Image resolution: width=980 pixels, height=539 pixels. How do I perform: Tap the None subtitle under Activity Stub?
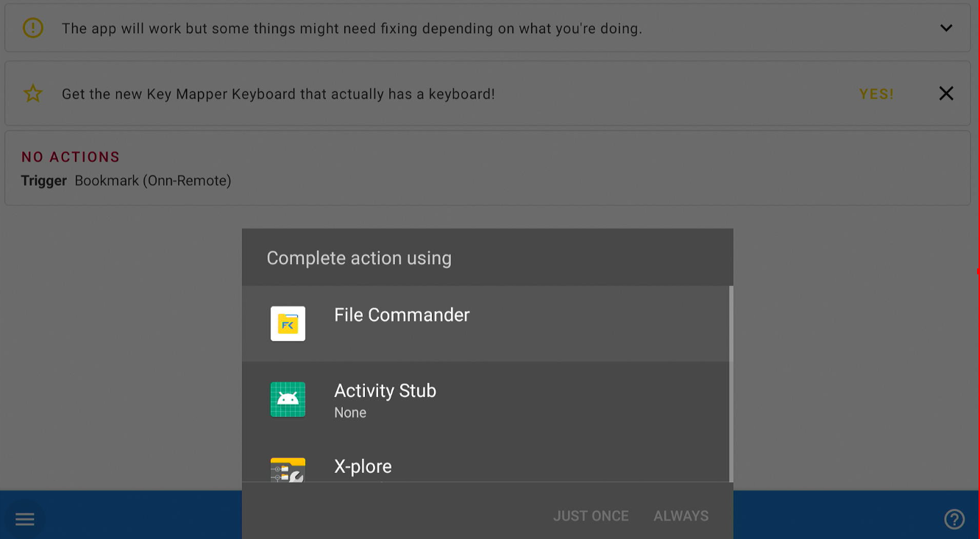[350, 413]
